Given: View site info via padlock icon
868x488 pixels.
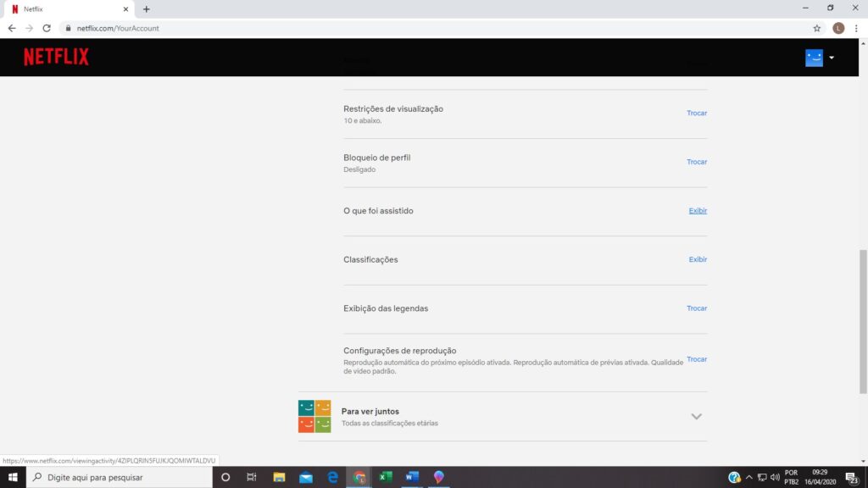Looking at the screenshot, I should tap(68, 28).
